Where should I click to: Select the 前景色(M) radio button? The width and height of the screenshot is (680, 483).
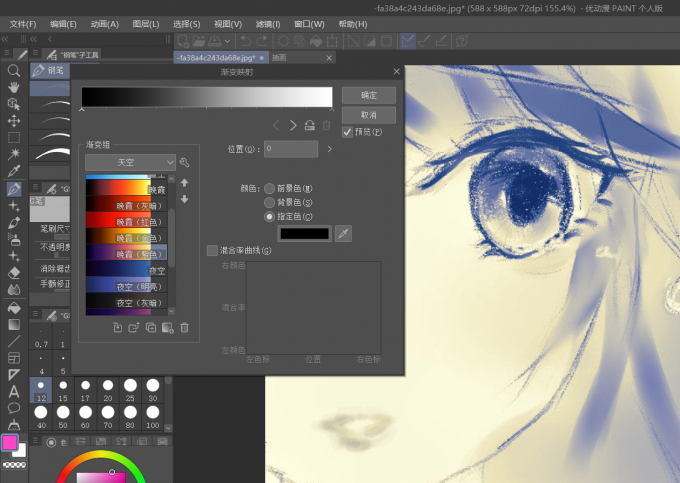click(x=269, y=188)
